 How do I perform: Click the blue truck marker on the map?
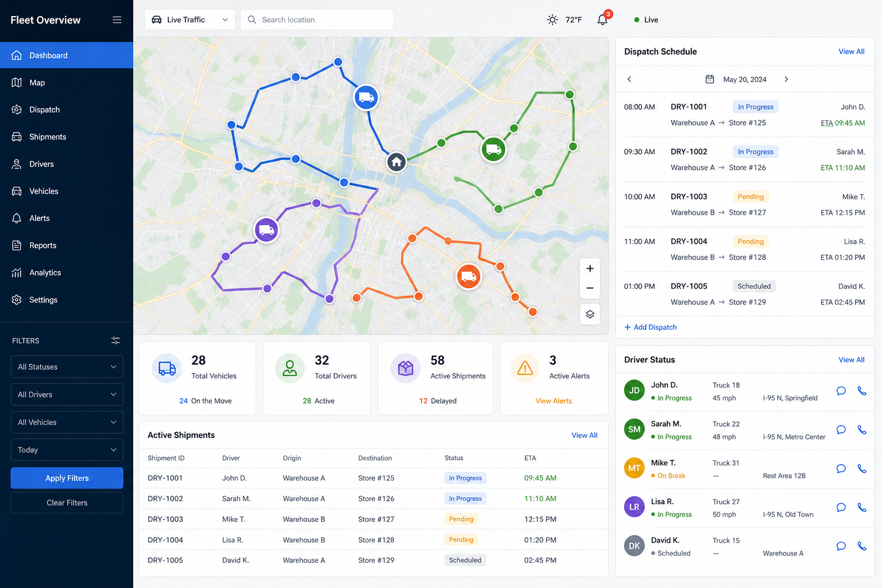[366, 98]
